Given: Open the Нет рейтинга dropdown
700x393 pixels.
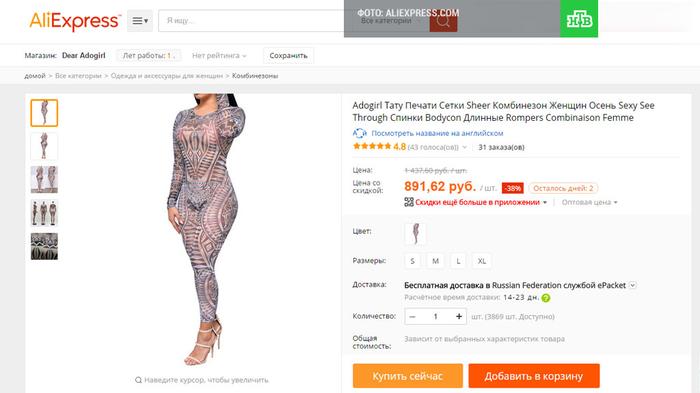Looking at the screenshot, I should 219,56.
